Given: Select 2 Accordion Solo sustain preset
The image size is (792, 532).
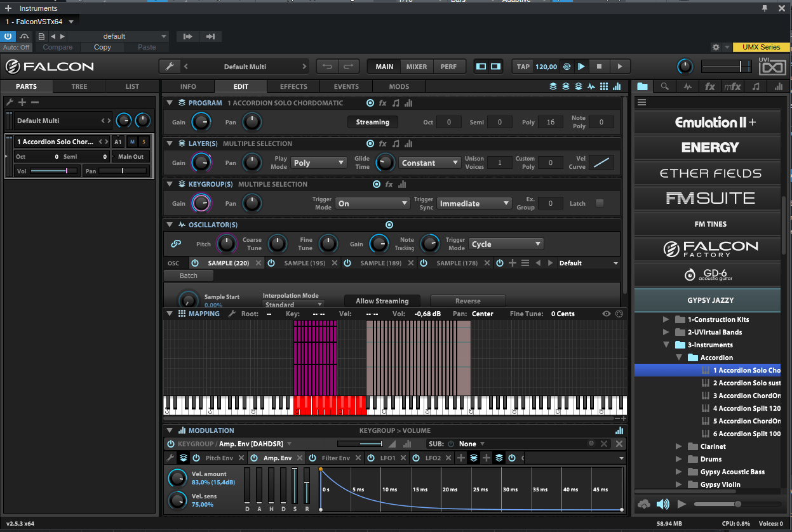Looking at the screenshot, I should coord(746,383).
